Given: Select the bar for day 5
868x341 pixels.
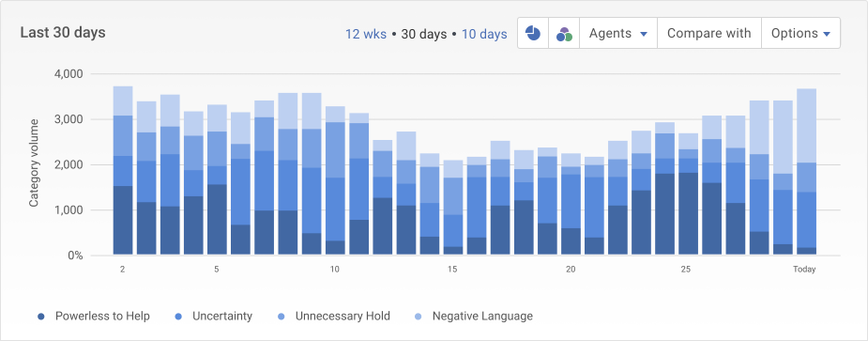Looking at the screenshot, I should (217, 180).
